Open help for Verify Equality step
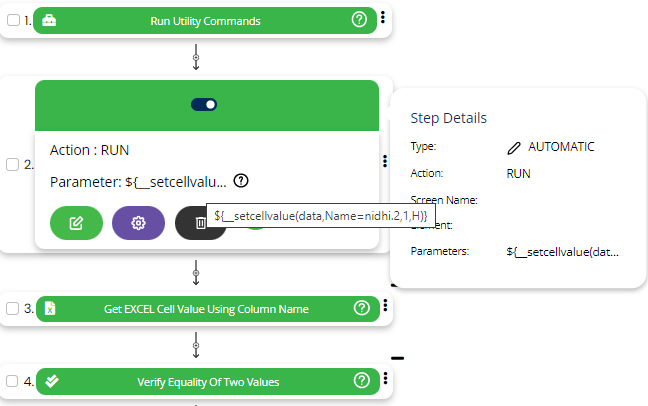The image size is (648, 406). tap(361, 381)
